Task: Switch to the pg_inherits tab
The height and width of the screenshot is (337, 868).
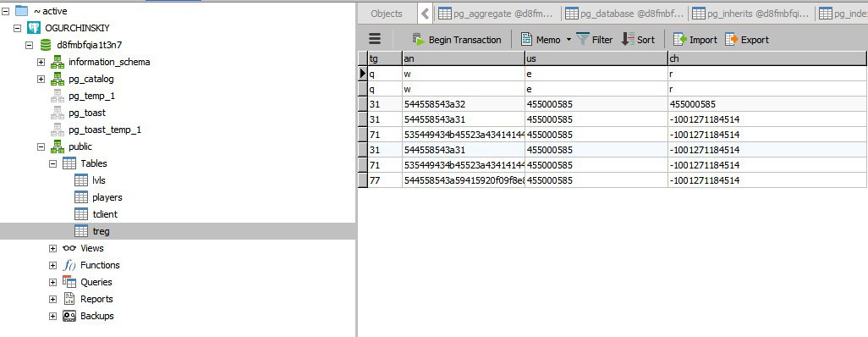Action: [752, 14]
